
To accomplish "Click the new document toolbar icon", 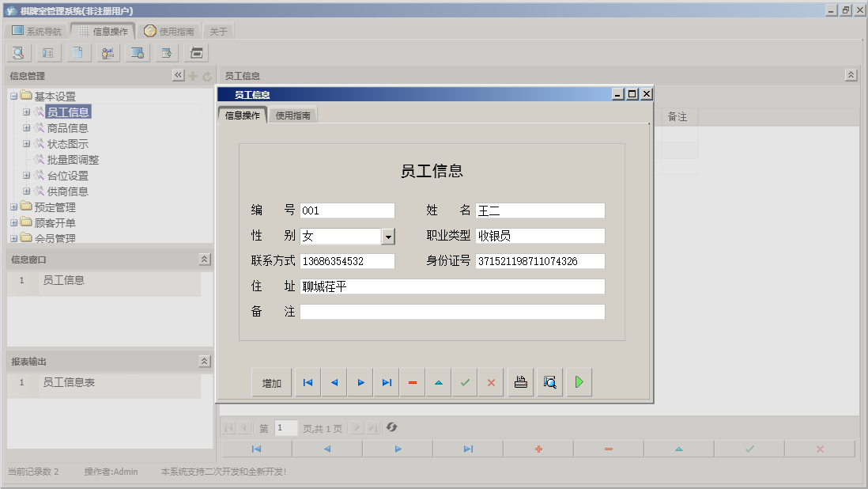I will (x=77, y=52).
